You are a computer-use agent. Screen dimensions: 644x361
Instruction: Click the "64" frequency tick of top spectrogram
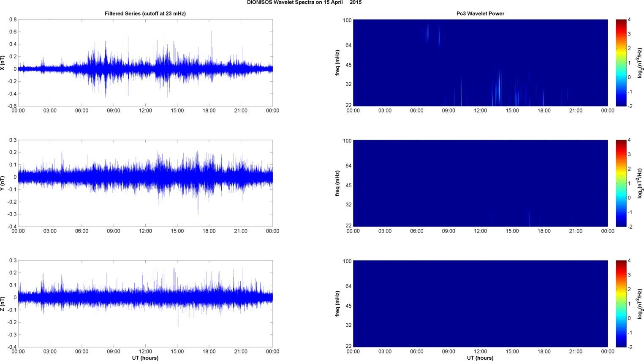coord(348,45)
